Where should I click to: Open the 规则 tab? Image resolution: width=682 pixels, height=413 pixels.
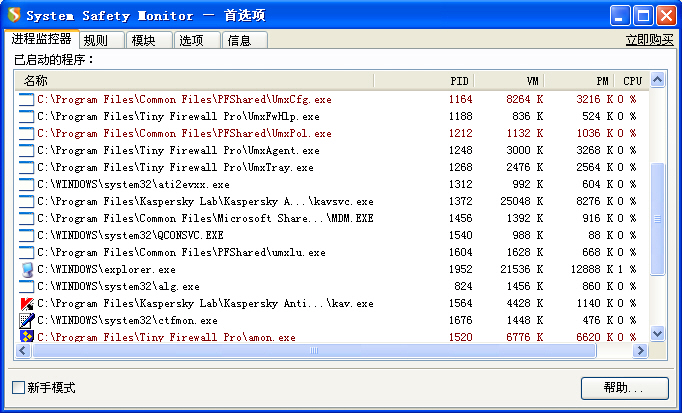pos(102,40)
